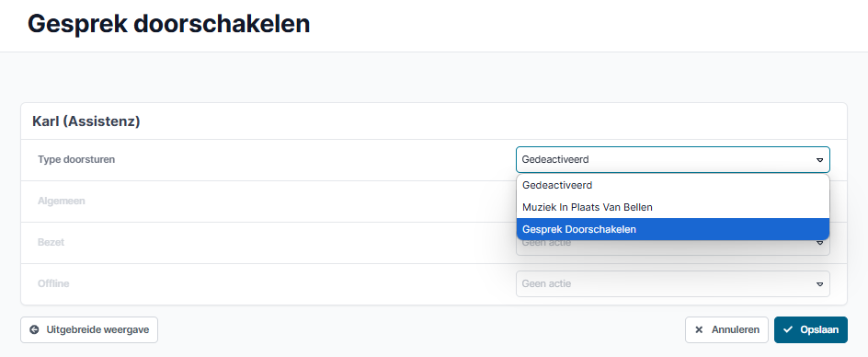The height and width of the screenshot is (357, 868).
Task: Switch to Uitgebreide weergave
Action: point(89,329)
